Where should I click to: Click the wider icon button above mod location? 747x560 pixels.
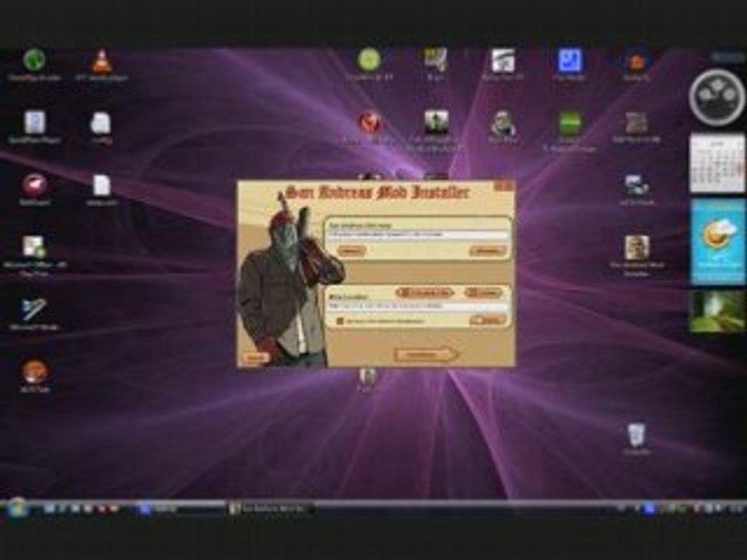point(425,292)
